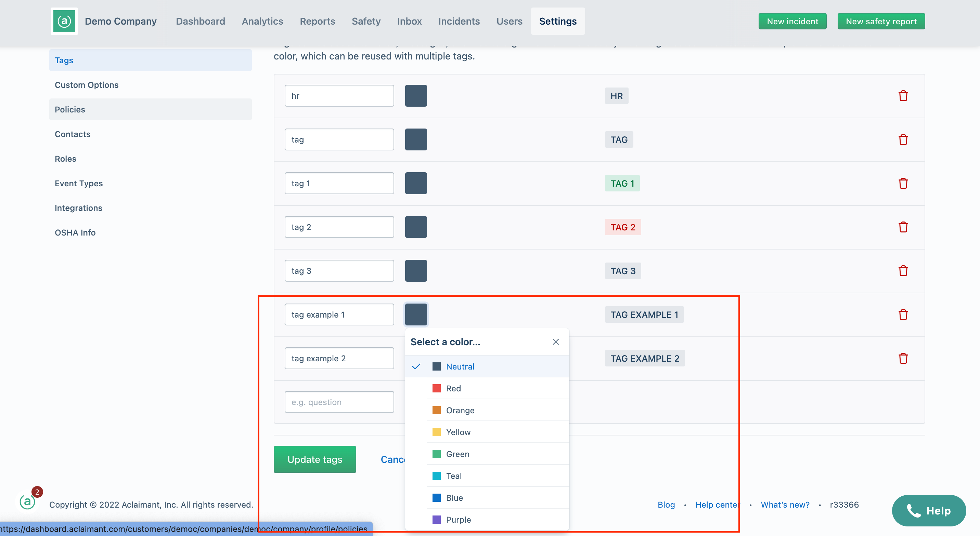Open the color picker for the hr tag

pyautogui.click(x=416, y=95)
